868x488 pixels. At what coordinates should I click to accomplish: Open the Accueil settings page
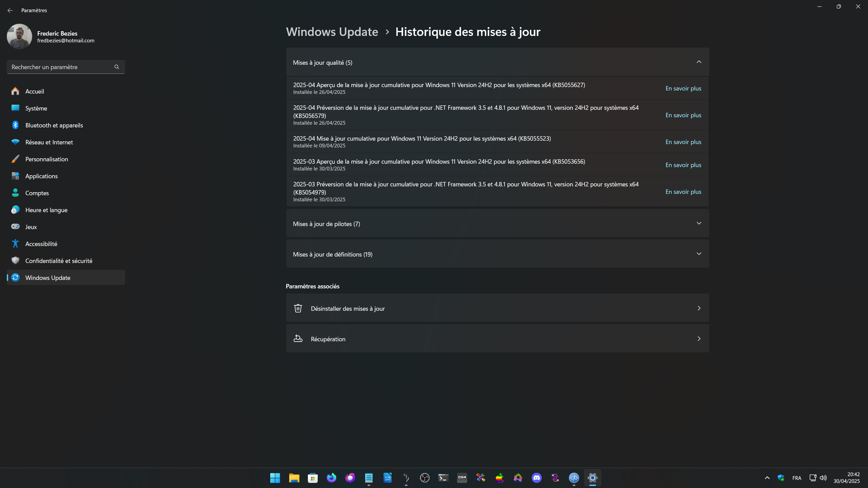click(66, 91)
